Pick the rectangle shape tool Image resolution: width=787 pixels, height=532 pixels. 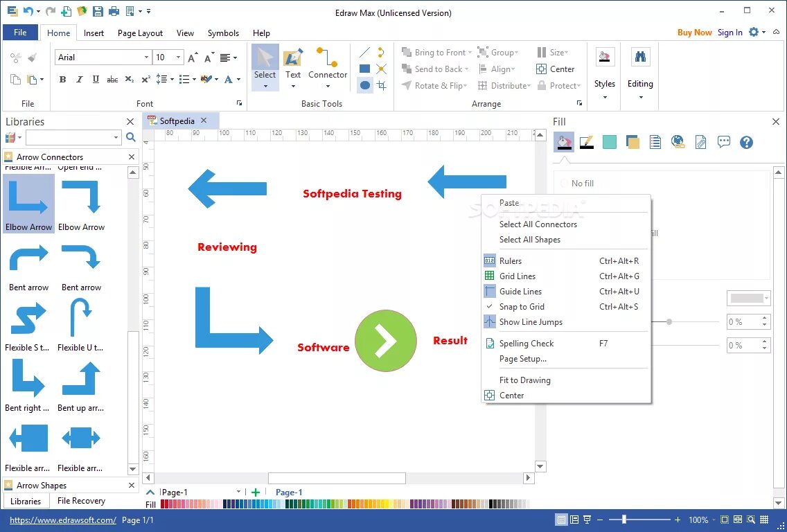(365, 69)
